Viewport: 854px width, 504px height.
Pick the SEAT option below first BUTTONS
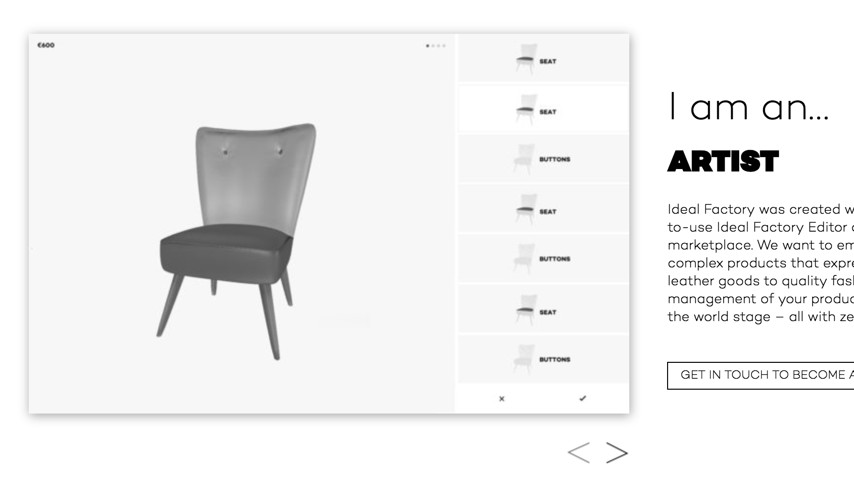543,209
